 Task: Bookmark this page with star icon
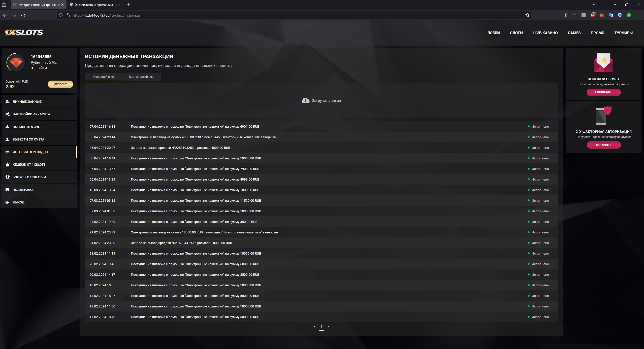pos(527,15)
